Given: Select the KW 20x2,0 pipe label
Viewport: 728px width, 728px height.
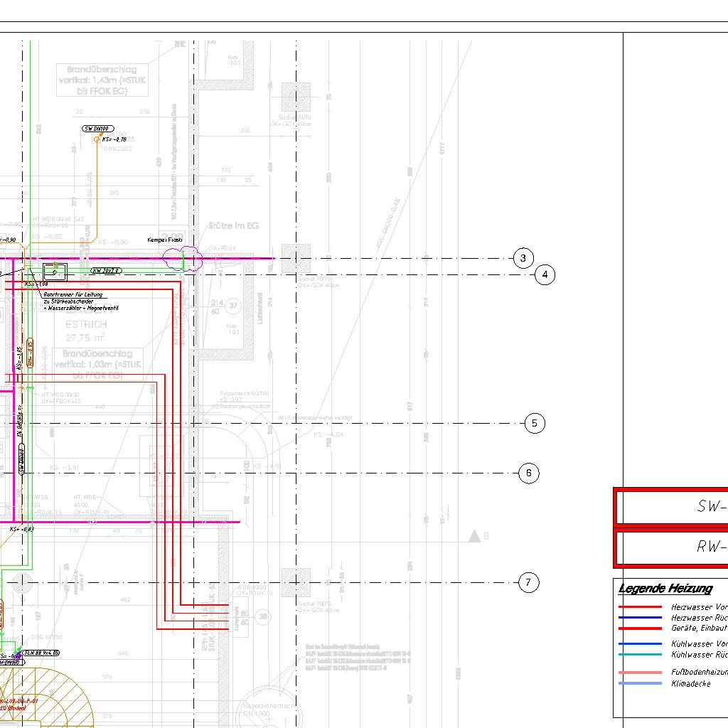Looking at the screenshot, I should tap(107, 271).
